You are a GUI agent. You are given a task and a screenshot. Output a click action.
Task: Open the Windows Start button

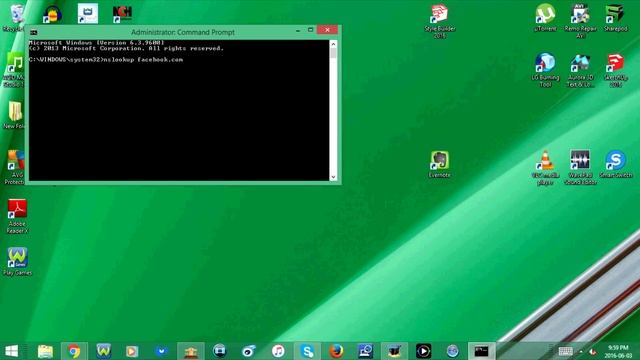pos(11,351)
